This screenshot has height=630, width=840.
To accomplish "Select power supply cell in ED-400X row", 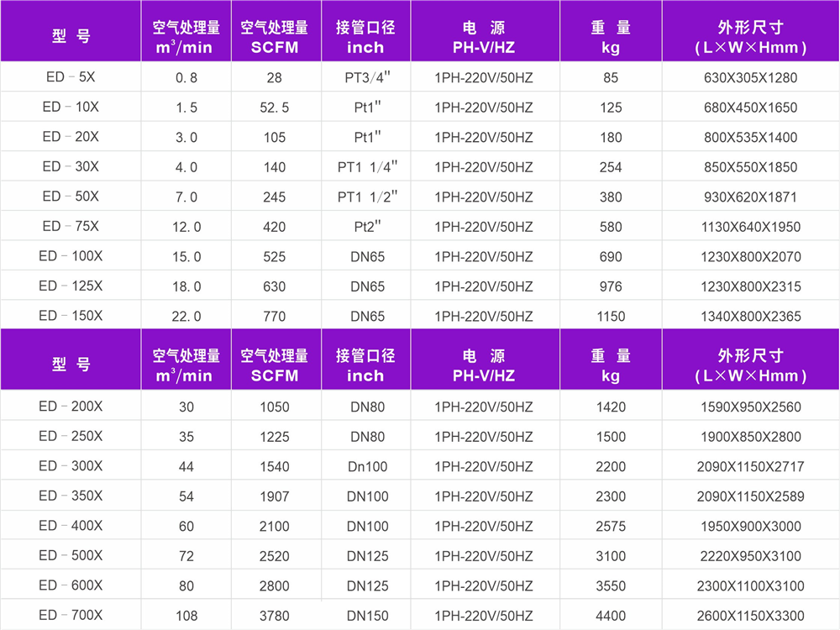I will (484, 527).
